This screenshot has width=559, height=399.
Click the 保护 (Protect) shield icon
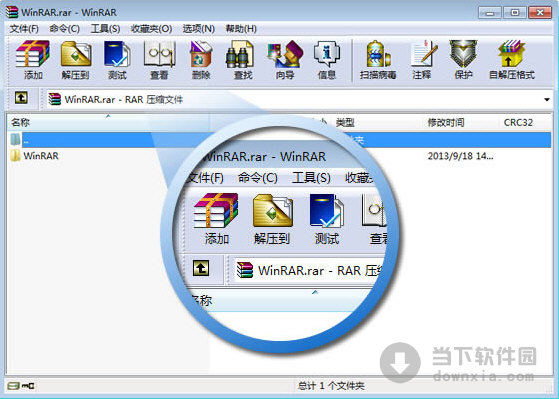[463, 60]
